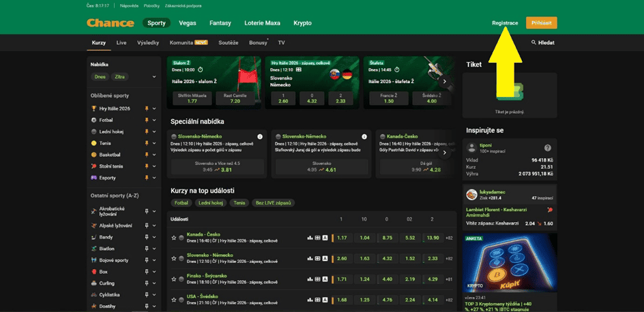Click the next arrow on top banner carousel
Image resolution: width=644 pixels, height=312 pixels.
444,82
